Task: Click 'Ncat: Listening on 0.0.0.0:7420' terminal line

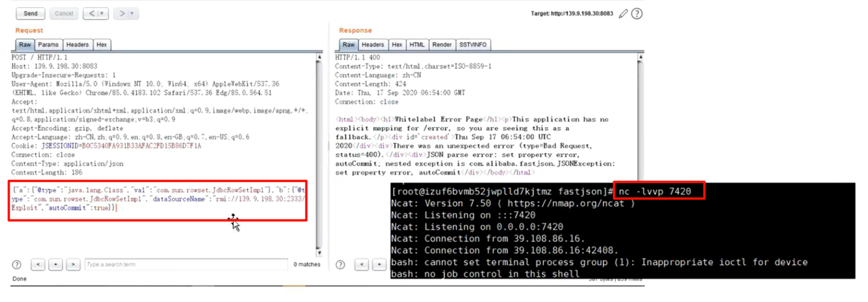Action: tap(477, 227)
